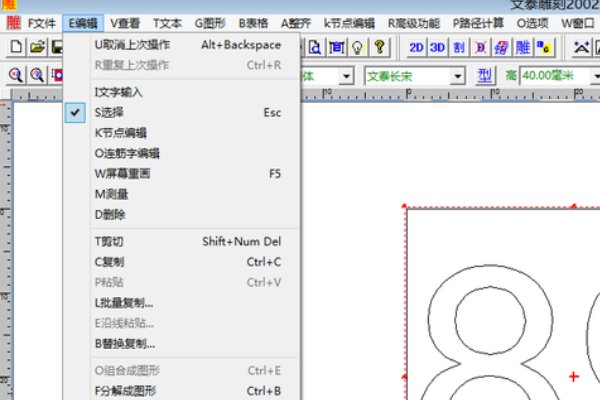Open the B表格 menu
Image resolution: width=600 pixels, height=400 pixels.
point(253,23)
